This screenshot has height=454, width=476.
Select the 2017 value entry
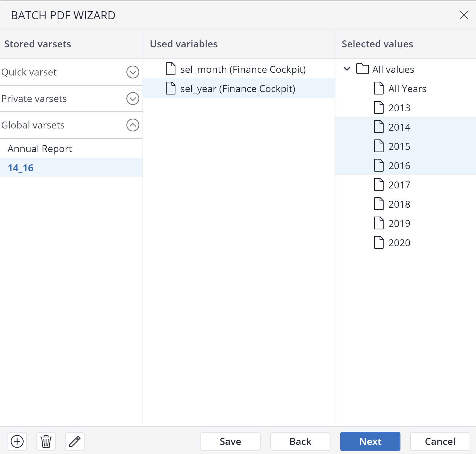click(399, 185)
